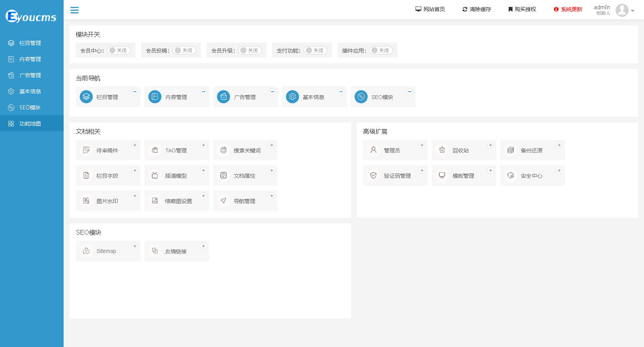Image resolution: width=644 pixels, height=347 pixels.
Task: Enable the 支付功能 toggle
Action: 315,50
